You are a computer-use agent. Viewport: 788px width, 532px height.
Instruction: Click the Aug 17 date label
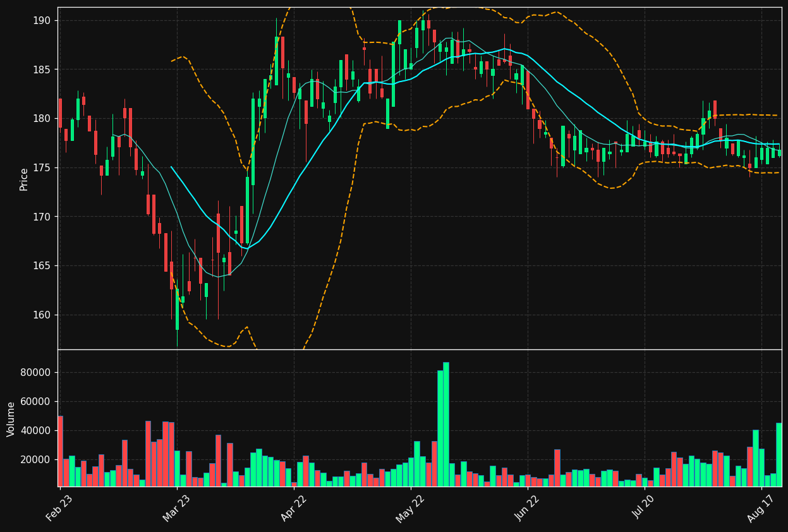(x=761, y=509)
